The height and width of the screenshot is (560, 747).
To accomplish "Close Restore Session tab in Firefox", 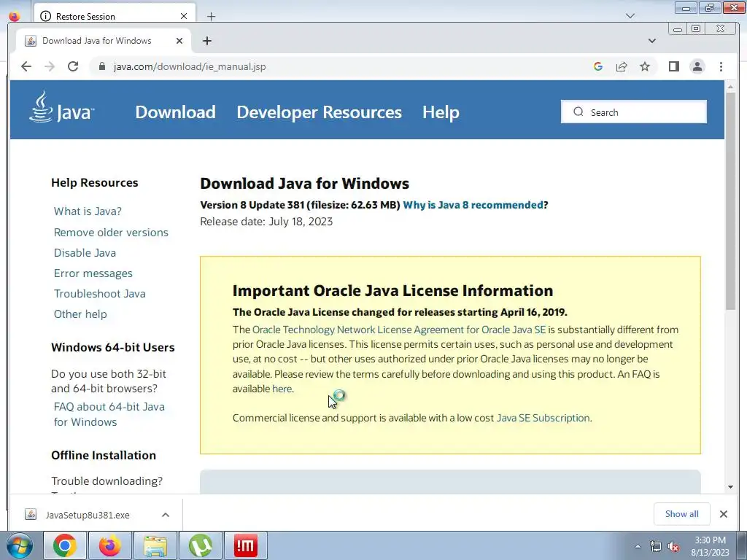I will (183, 17).
